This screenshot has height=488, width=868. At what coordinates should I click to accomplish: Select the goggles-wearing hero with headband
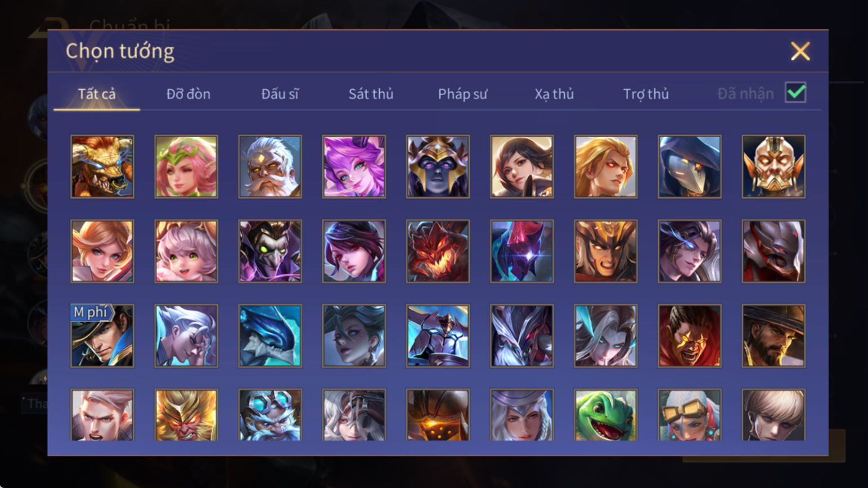tap(689, 415)
